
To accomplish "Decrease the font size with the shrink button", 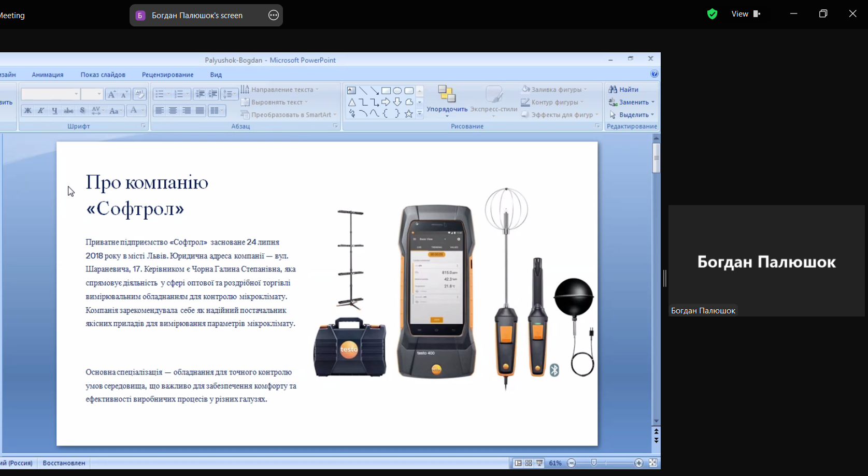I will click(x=124, y=94).
